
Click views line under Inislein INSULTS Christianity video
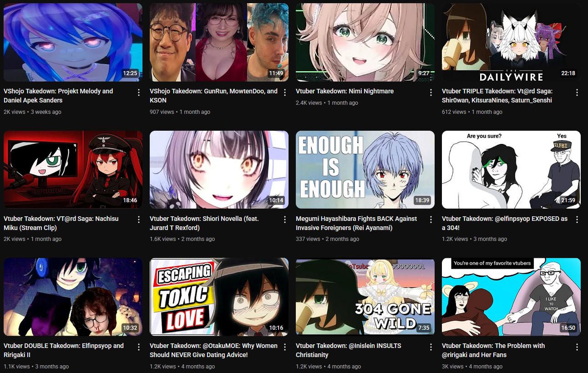[x=328, y=367]
